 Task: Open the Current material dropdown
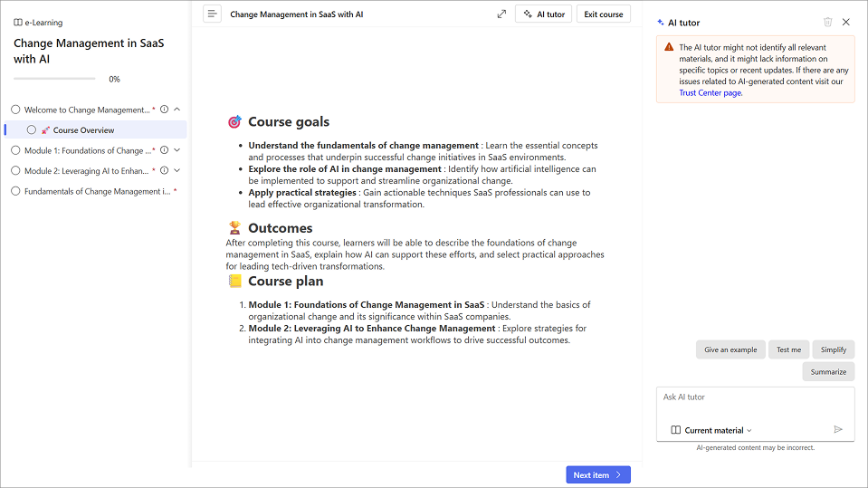(x=712, y=430)
